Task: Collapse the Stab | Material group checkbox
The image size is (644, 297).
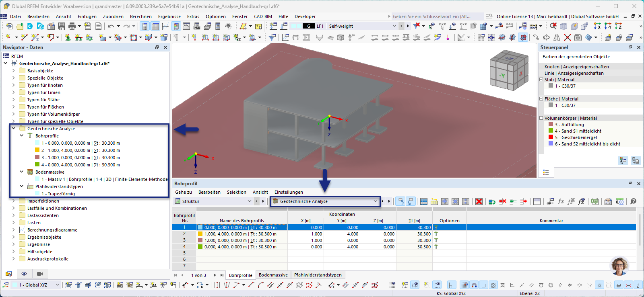Action: click(x=541, y=80)
